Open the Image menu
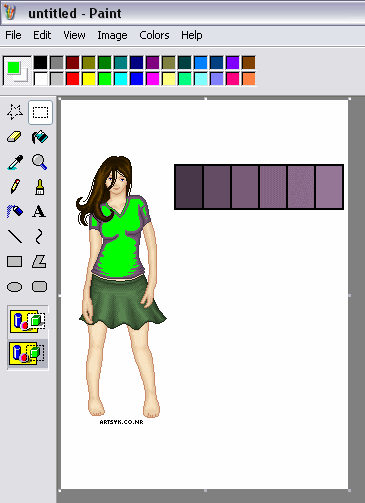Screen dimensions: 365x503 point(112,35)
